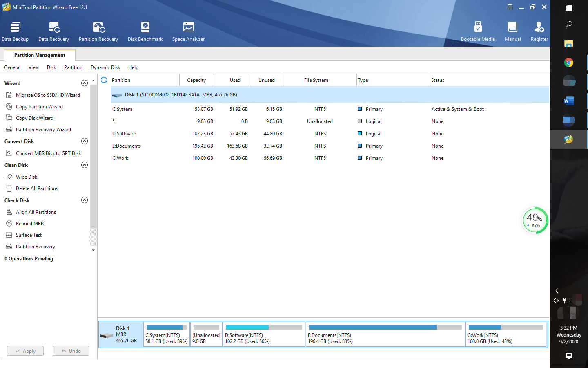Open Partition Recovery in top toolbar
The height and width of the screenshot is (368, 588).
[98, 32]
